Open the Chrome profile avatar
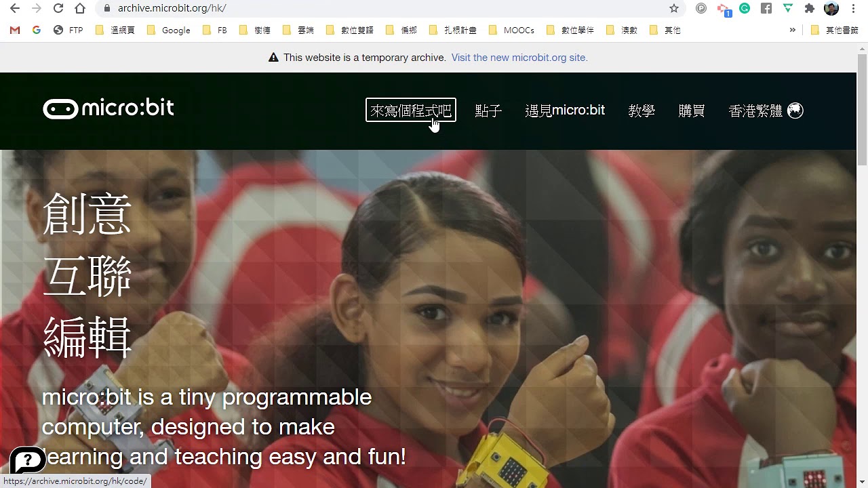 tap(831, 9)
